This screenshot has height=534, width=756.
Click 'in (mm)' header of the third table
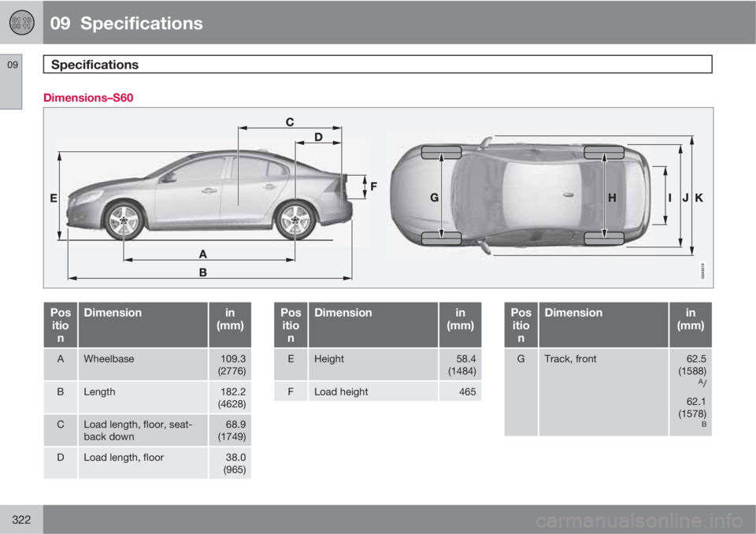[x=691, y=324]
